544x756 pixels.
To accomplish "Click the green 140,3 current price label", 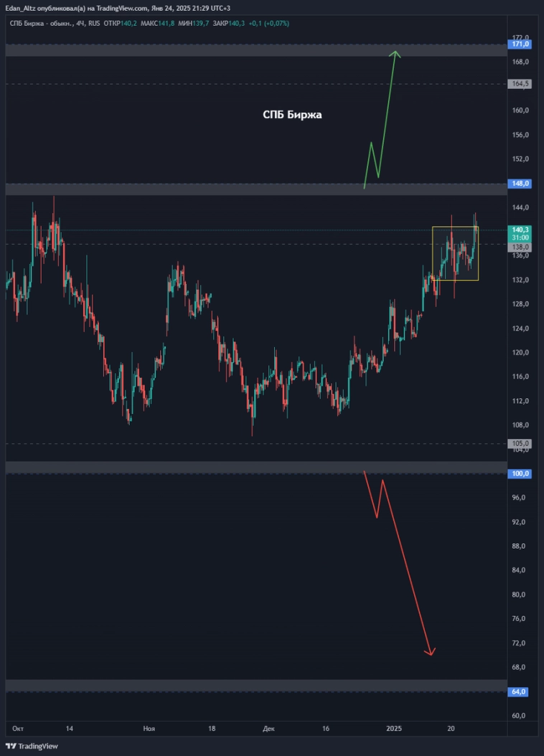I will click(520, 230).
